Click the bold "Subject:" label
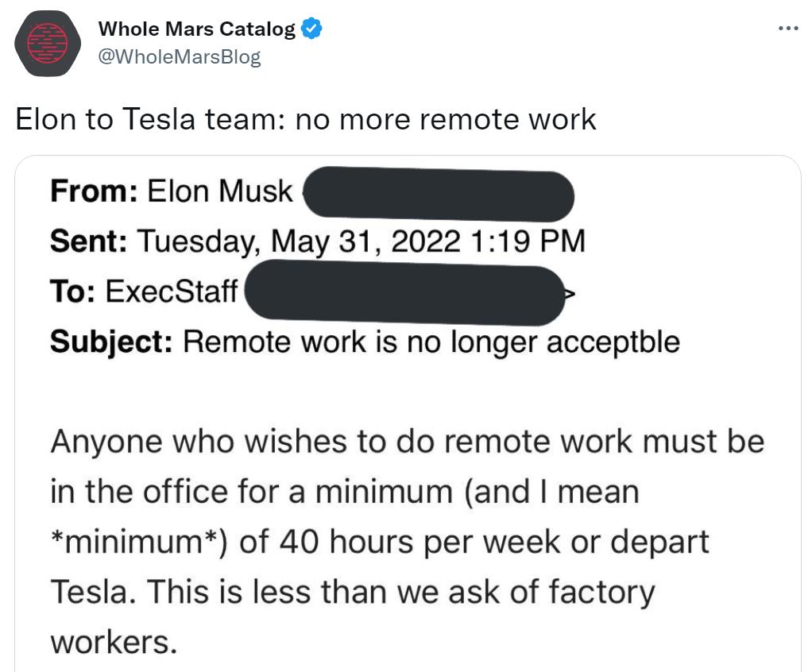This screenshot has width=812, height=672. click(x=111, y=342)
